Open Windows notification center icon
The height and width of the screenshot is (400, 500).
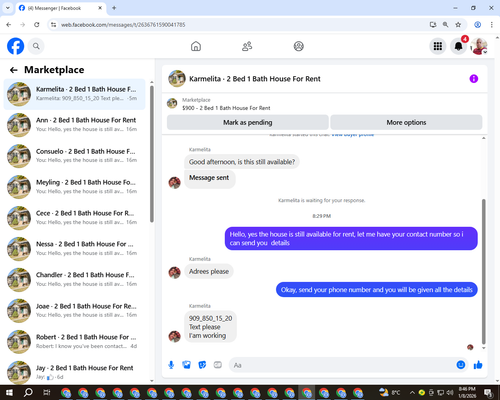click(x=489, y=393)
